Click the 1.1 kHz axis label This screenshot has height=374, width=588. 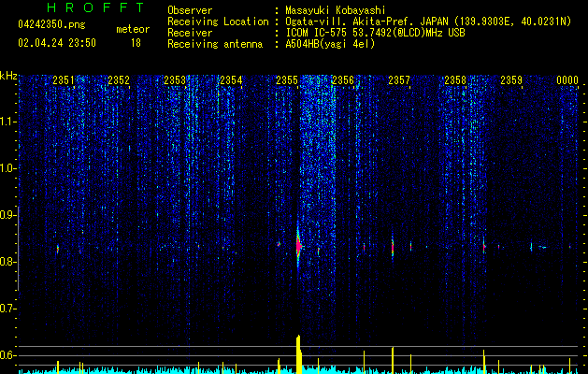coord(7,122)
